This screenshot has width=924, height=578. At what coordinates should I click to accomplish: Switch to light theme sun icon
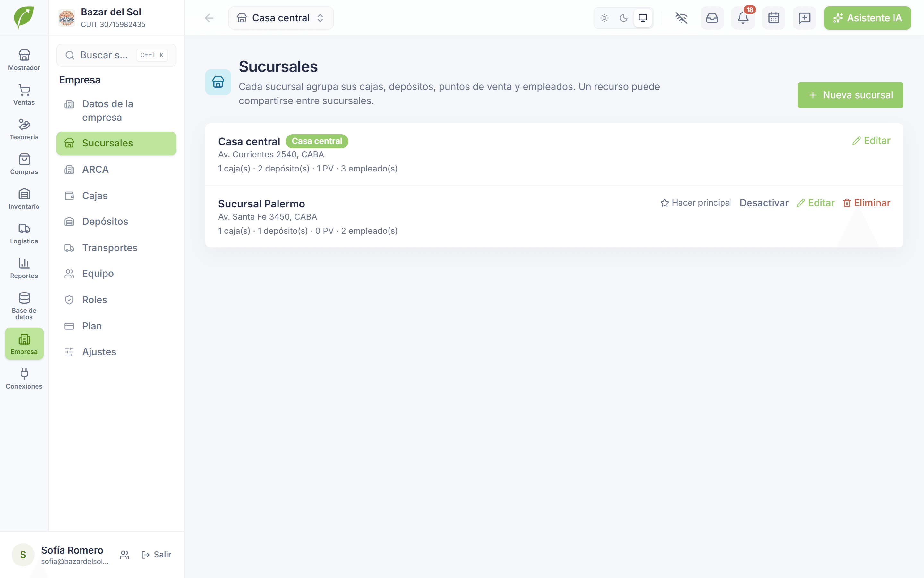(x=604, y=18)
